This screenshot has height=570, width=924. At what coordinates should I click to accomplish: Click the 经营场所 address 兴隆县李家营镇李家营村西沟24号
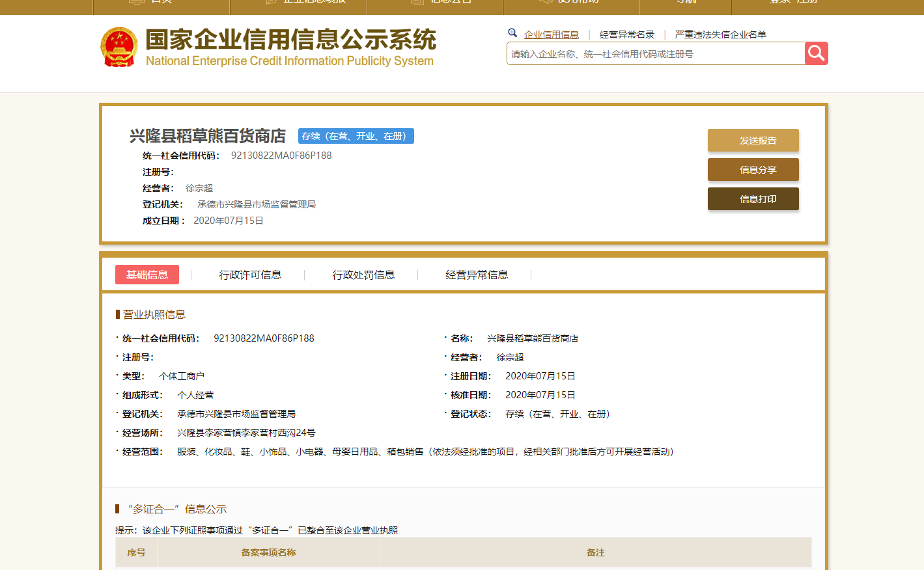tap(246, 433)
